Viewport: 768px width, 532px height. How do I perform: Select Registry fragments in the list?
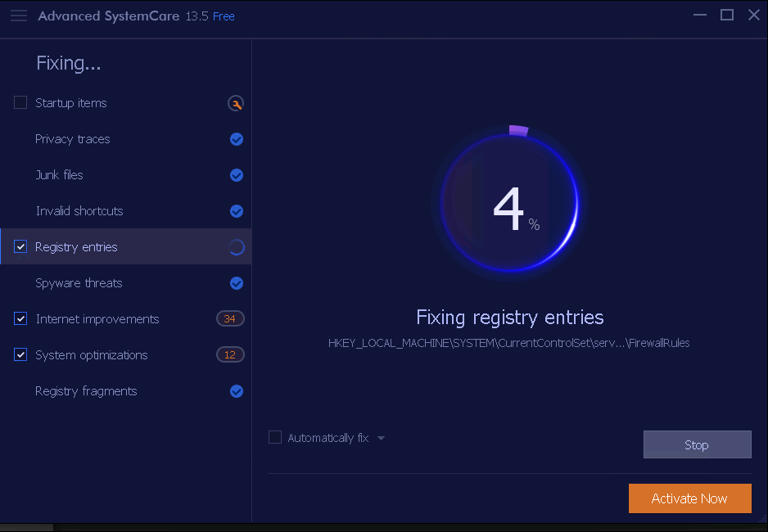(126, 391)
